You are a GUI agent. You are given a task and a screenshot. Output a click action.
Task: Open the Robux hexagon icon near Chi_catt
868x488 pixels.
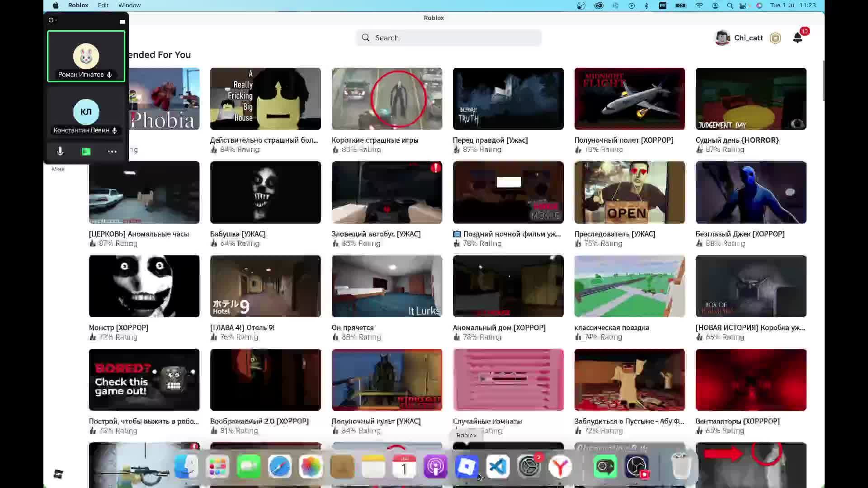(x=775, y=38)
